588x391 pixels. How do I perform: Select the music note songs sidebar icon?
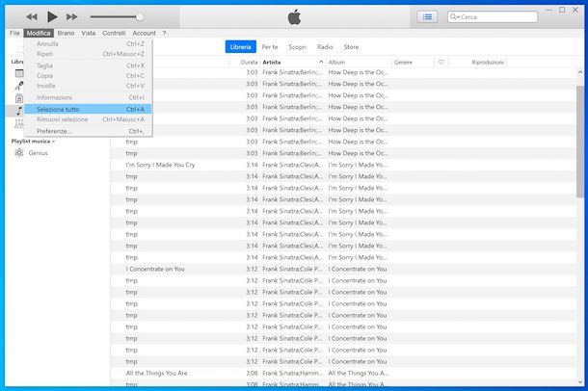click(19, 111)
